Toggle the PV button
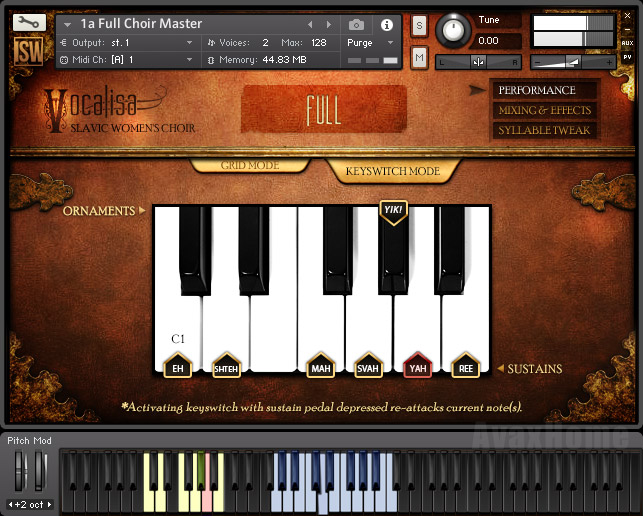The width and height of the screenshot is (643, 516). [627, 57]
